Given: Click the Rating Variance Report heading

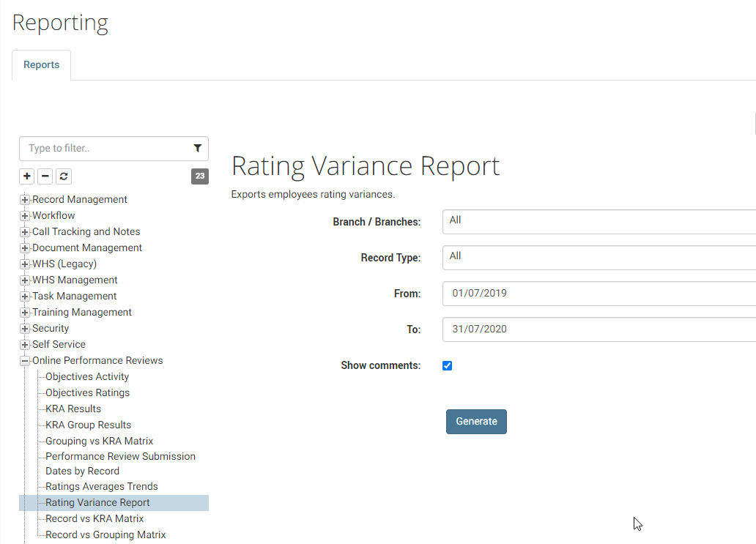Looking at the screenshot, I should (x=366, y=166).
